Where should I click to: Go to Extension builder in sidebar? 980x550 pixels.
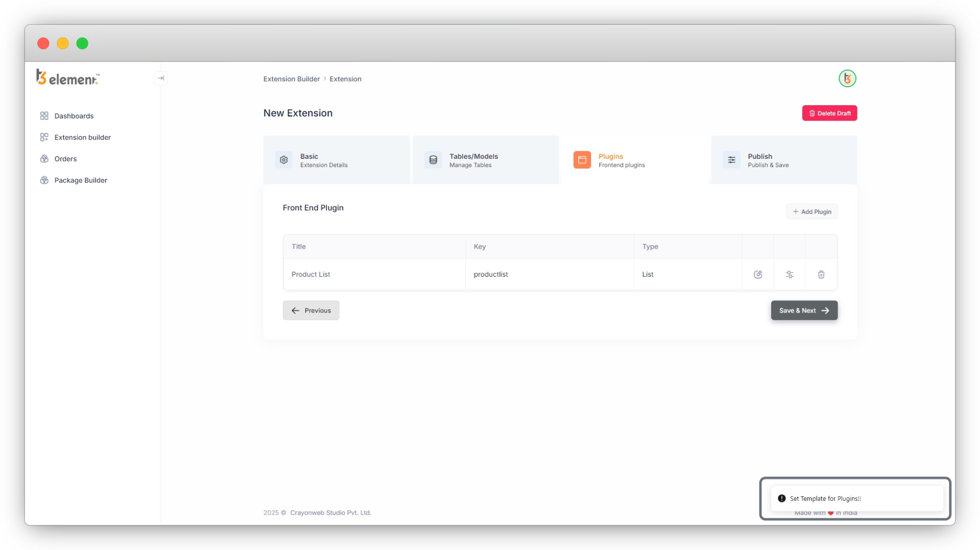pyautogui.click(x=82, y=137)
